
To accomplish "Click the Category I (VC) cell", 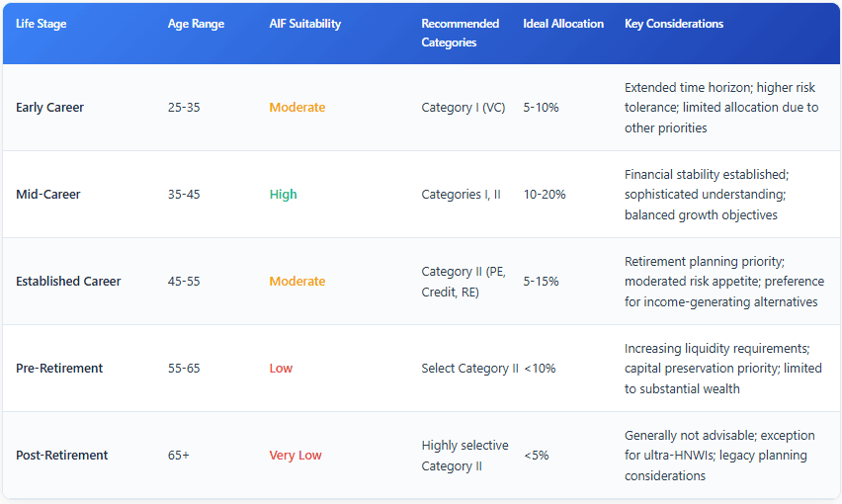I will [x=463, y=108].
